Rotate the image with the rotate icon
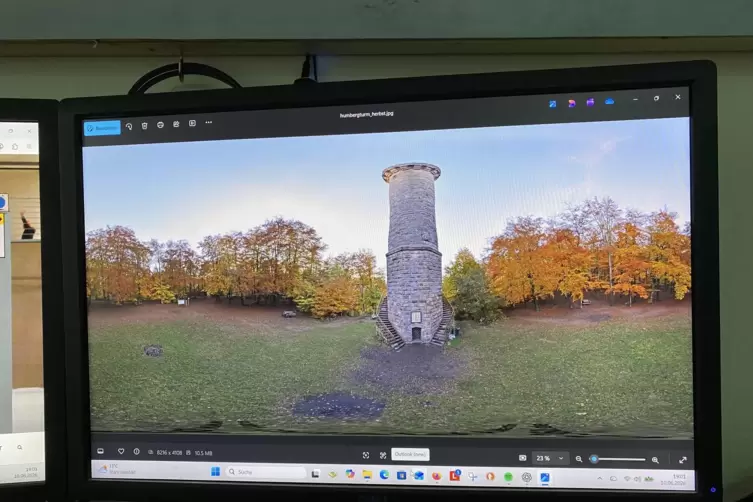Screen dimensions: 753x502 (x=129, y=126)
